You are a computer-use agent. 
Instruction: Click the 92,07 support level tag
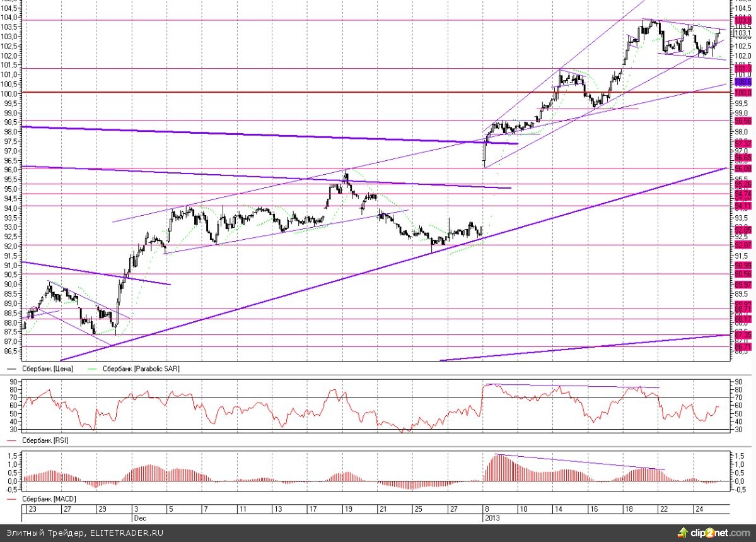point(743,244)
